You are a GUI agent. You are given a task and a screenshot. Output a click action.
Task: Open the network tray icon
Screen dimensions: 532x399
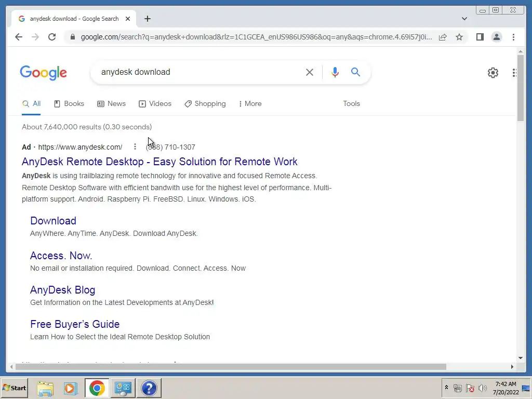point(458,388)
